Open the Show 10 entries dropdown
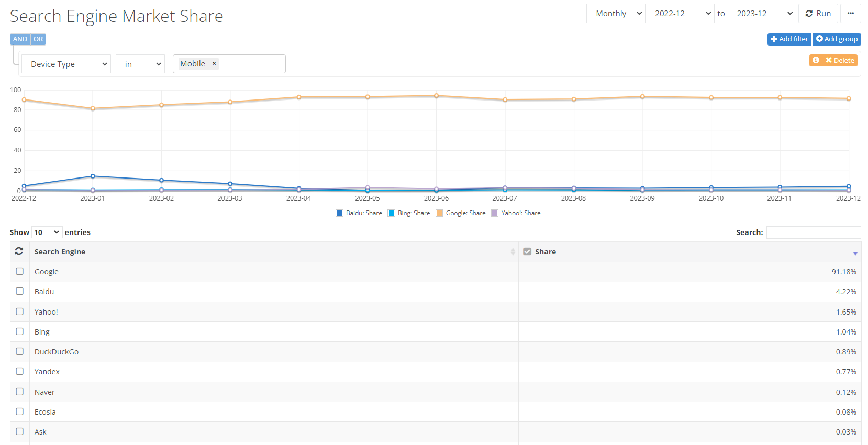Viewport: 868px width, 445px height. click(47, 232)
